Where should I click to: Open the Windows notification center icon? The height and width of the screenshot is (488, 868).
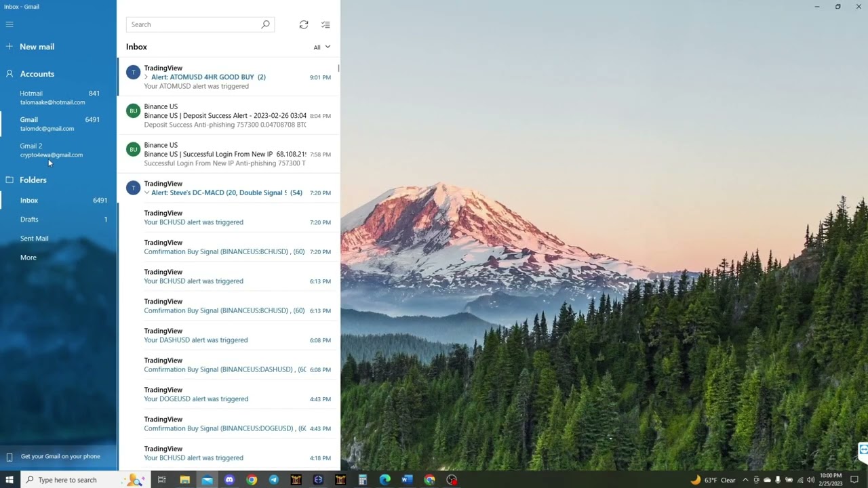point(854,480)
